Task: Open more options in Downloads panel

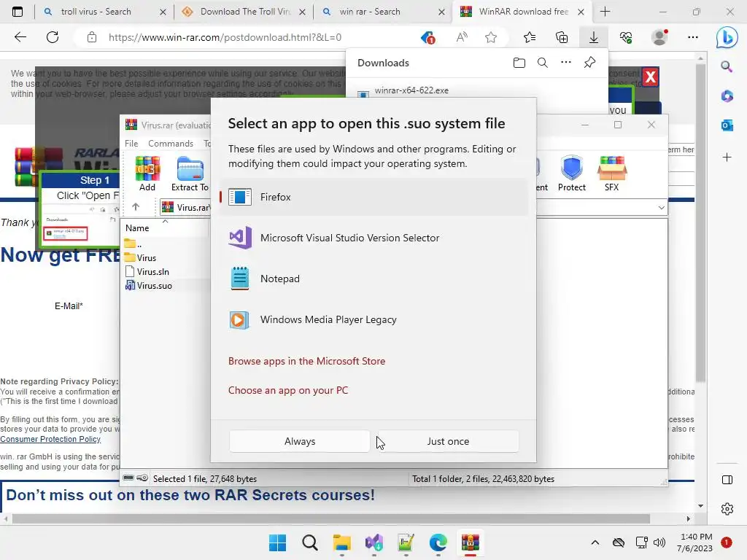Action: point(566,63)
